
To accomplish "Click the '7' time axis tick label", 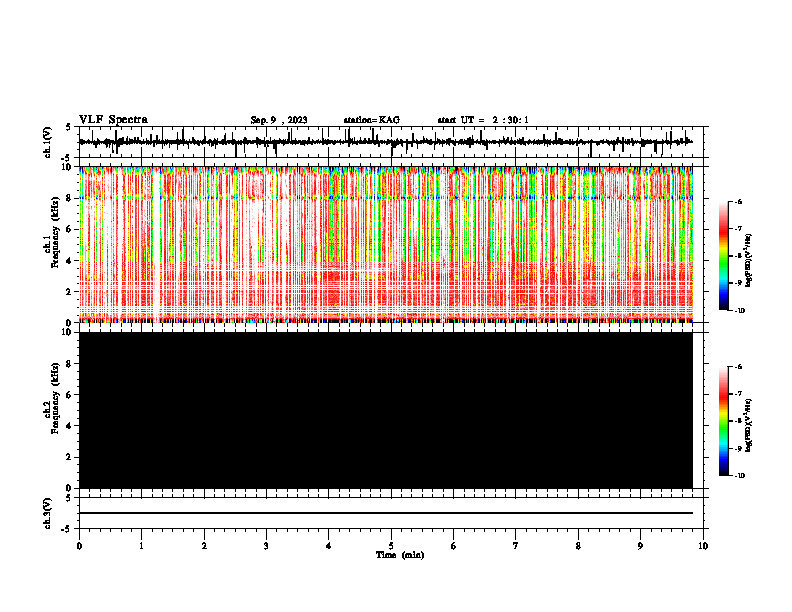I will [x=516, y=546].
